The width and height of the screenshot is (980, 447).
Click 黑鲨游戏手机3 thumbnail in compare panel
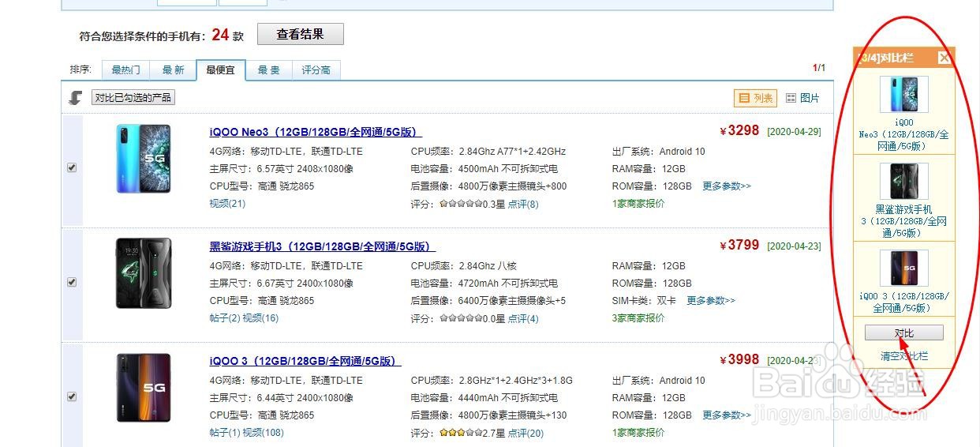pos(904,182)
